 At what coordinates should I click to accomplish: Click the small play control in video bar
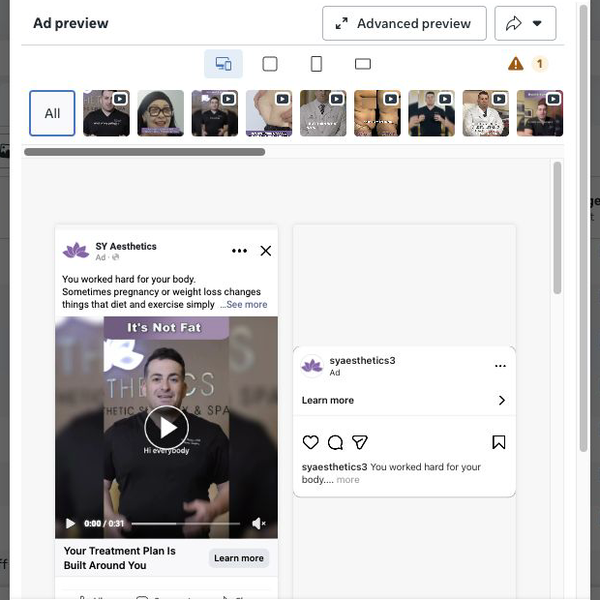[x=70, y=523]
